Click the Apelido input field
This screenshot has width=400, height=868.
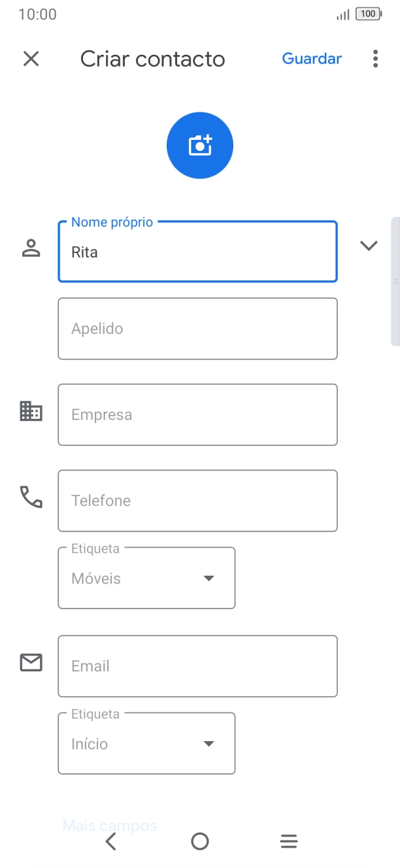pyautogui.click(x=197, y=328)
